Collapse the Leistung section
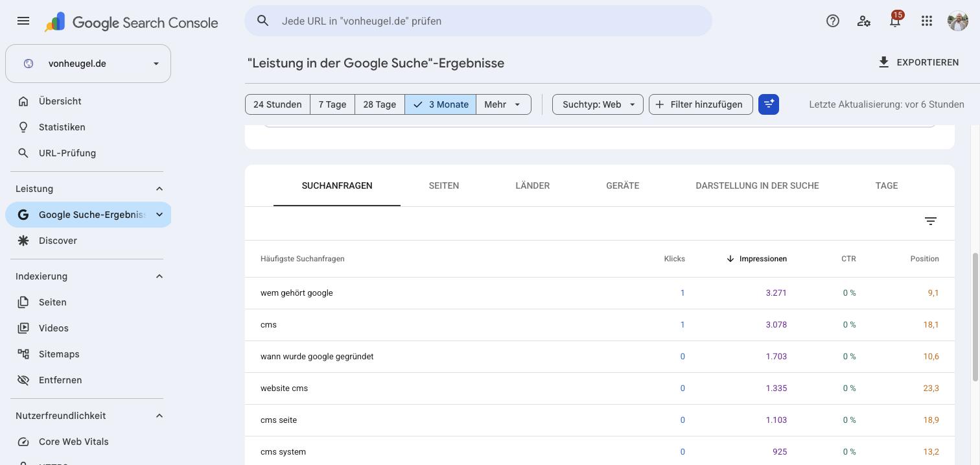The width and height of the screenshot is (980, 465). [159, 189]
